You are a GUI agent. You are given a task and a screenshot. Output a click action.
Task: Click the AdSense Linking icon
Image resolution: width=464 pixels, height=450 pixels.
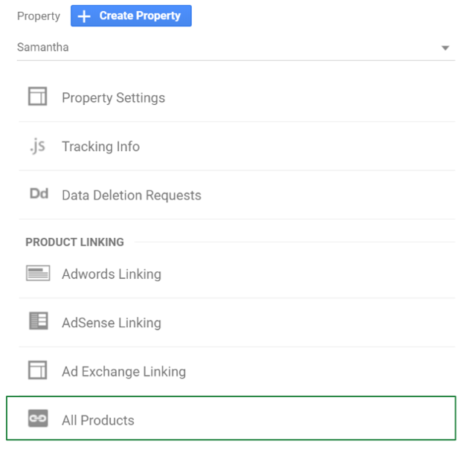tap(38, 321)
